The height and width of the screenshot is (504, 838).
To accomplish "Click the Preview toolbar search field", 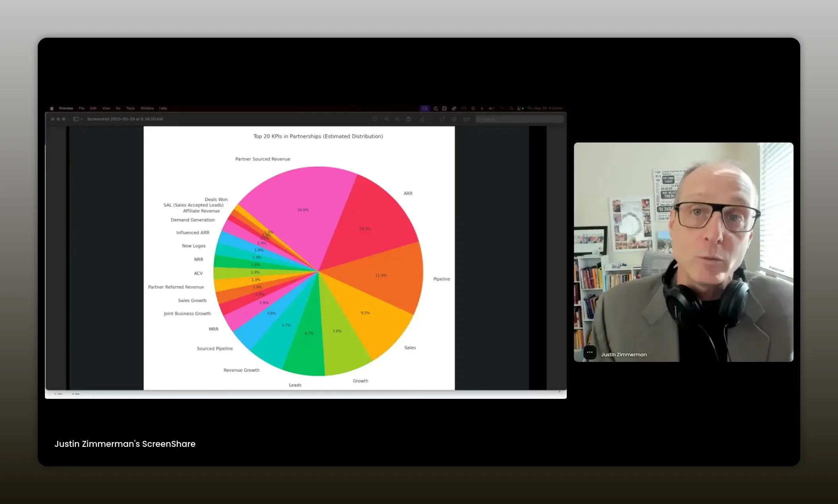I will [x=519, y=119].
